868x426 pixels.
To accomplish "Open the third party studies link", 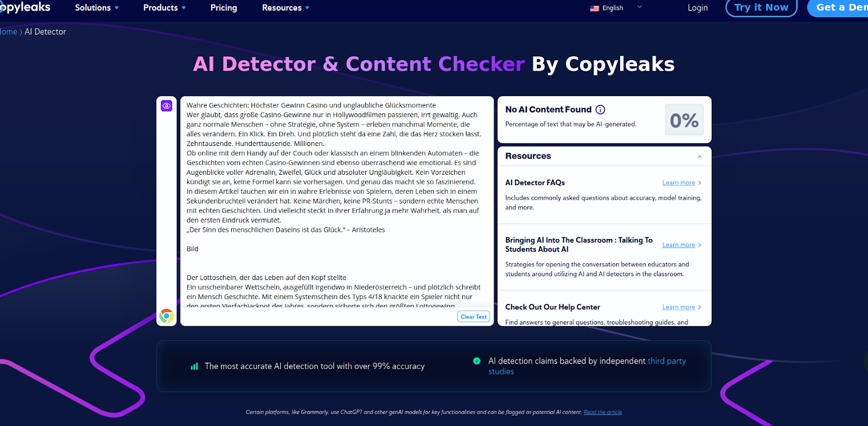I will tap(666, 361).
